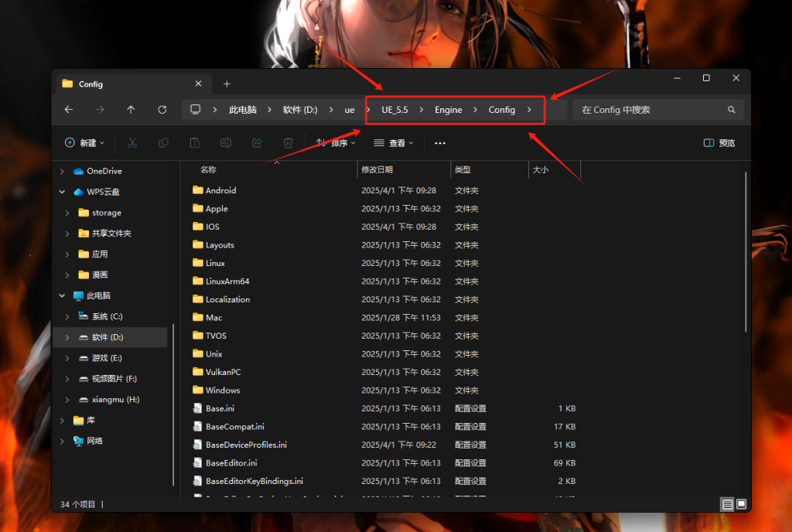Click UE_5.5 in the address breadcrumb

[394, 110]
